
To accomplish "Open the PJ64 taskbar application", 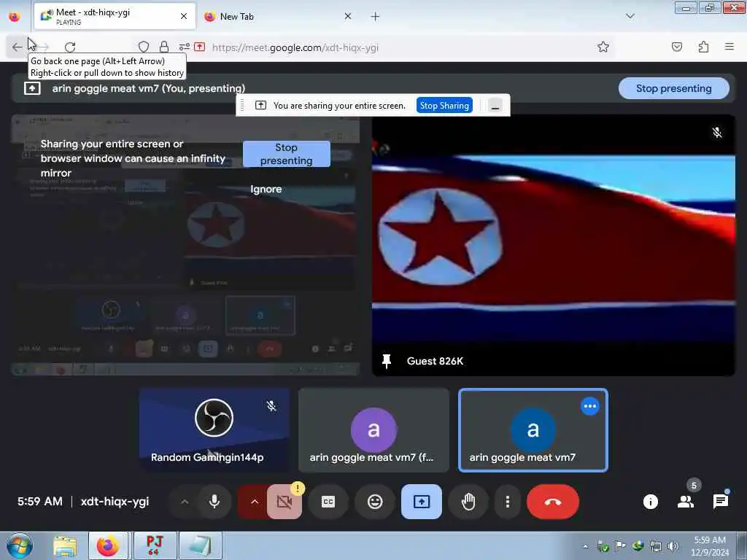I will coord(155,546).
